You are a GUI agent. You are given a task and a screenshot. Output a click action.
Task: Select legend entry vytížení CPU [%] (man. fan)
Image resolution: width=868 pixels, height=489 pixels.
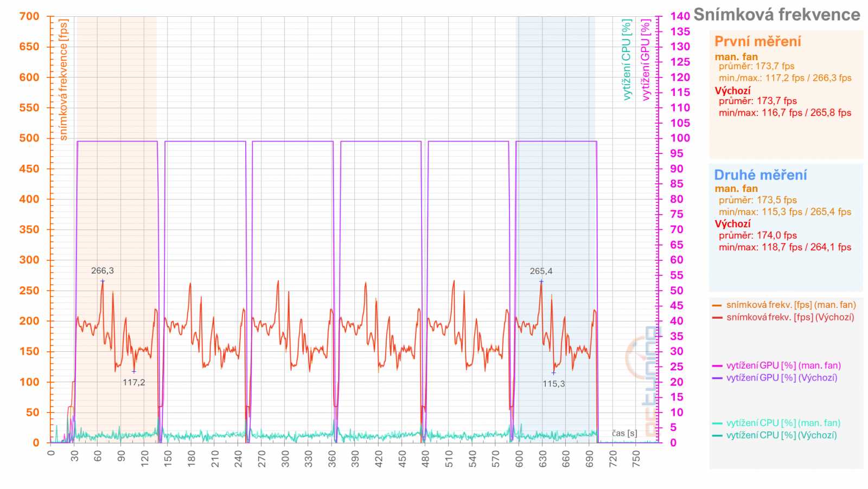[x=783, y=423]
